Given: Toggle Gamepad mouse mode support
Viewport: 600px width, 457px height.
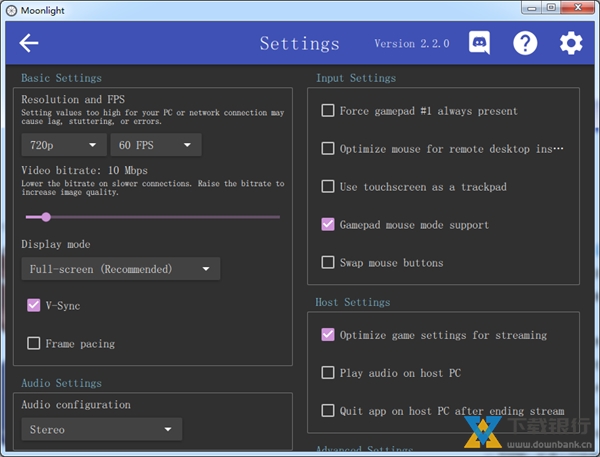Looking at the screenshot, I should coord(328,225).
